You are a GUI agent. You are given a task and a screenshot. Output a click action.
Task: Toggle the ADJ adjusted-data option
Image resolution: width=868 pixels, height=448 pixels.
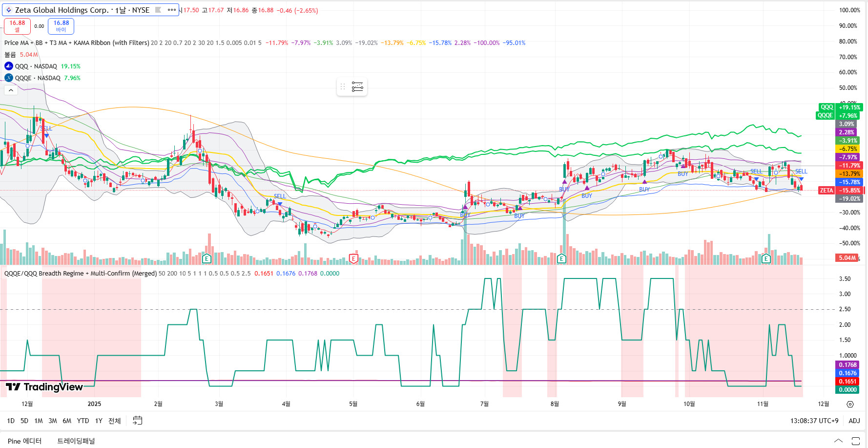coord(854,421)
